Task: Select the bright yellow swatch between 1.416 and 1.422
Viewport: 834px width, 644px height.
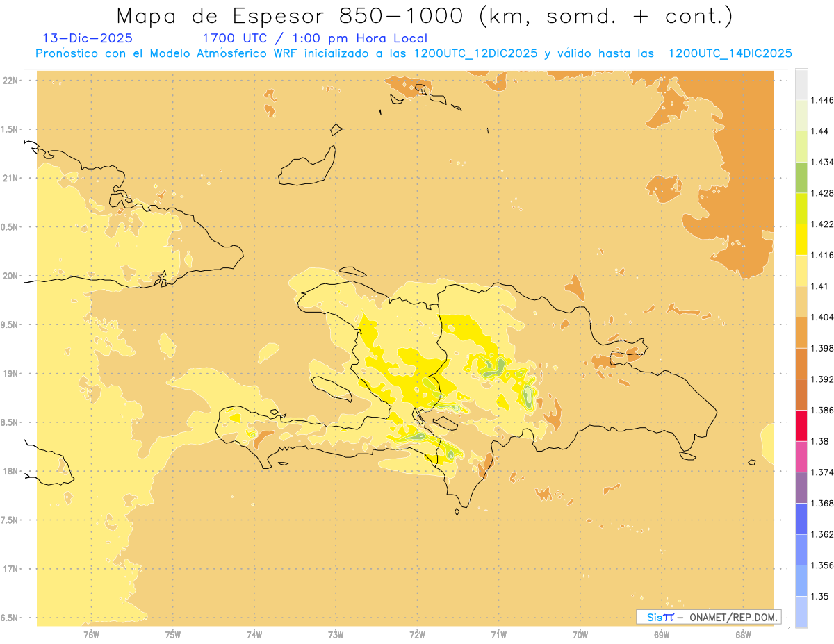Action: (x=801, y=239)
